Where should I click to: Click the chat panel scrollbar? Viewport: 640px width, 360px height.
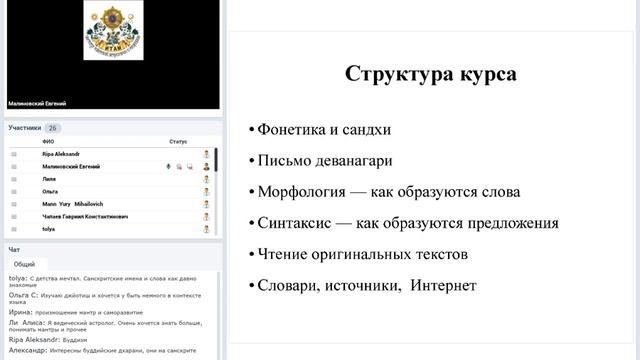(218, 315)
